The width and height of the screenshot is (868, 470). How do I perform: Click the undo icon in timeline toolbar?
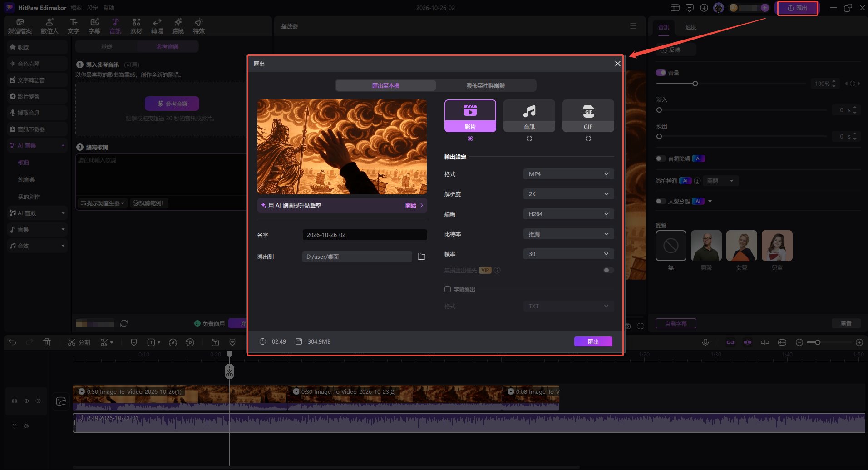tap(12, 342)
